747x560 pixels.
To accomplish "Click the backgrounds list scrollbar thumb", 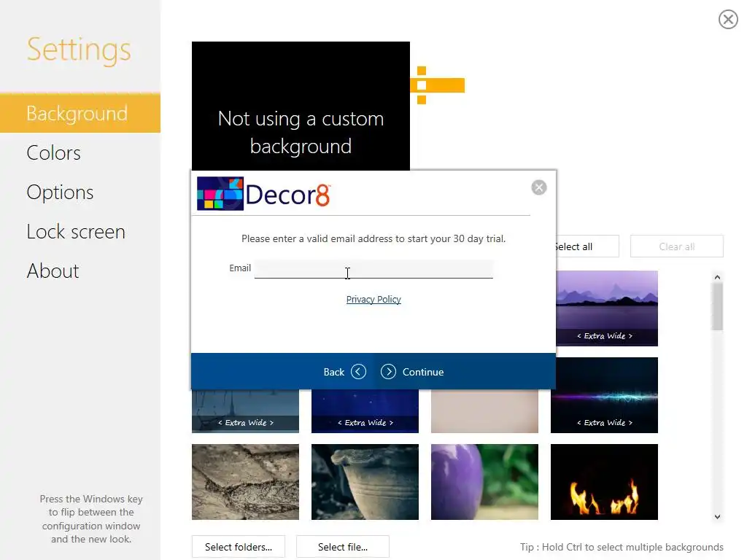I will (717, 307).
